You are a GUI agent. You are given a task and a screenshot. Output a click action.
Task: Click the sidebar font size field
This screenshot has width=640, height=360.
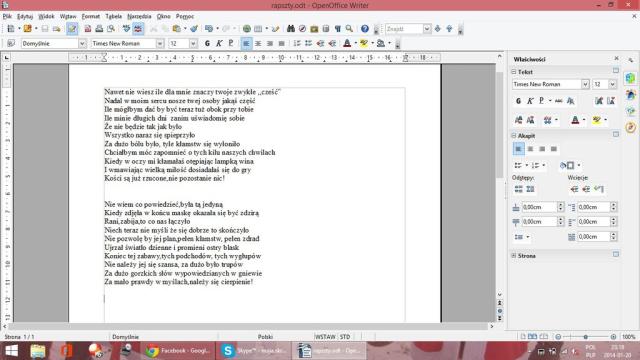pos(600,84)
